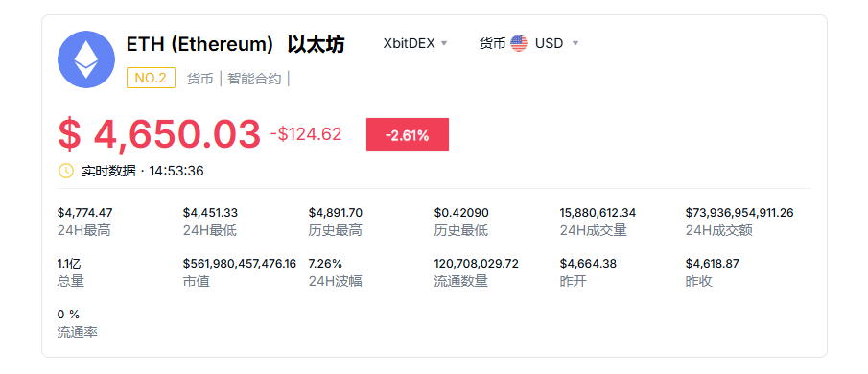Screen dimensions: 868x374
Task: Click the $ 4,650.03 current price
Action: [x=159, y=134]
